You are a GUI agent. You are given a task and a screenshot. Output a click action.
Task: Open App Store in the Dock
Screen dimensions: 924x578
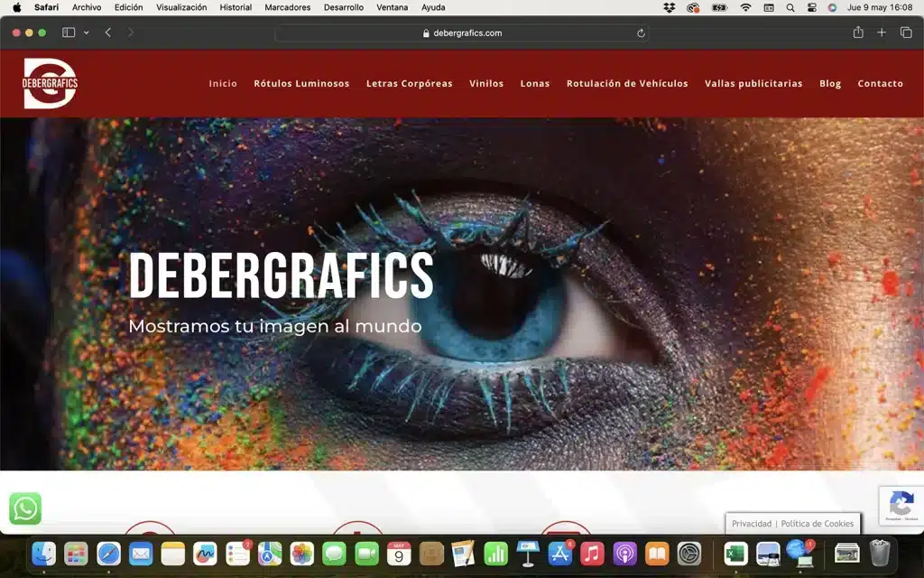[x=559, y=554]
